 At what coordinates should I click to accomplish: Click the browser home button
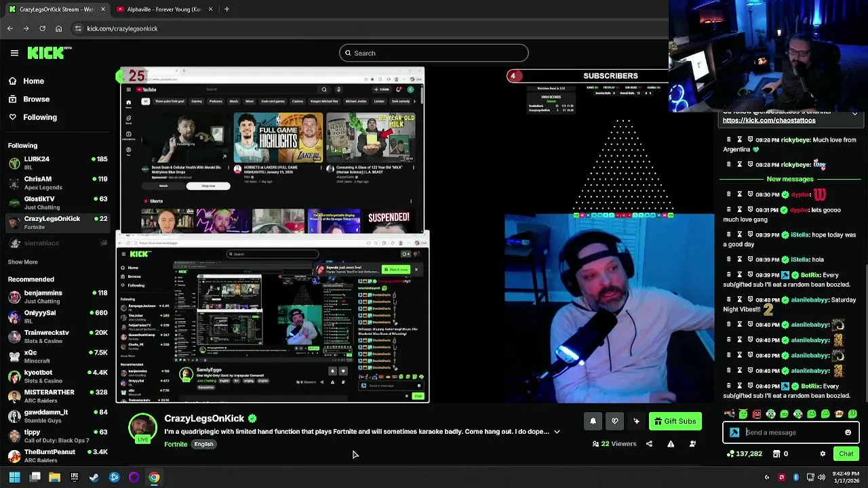[58, 28]
